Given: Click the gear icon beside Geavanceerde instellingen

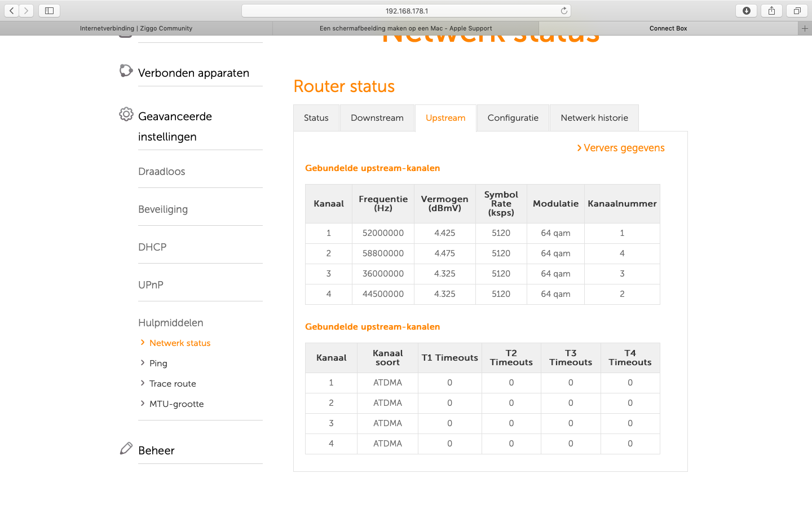Looking at the screenshot, I should coord(126,115).
